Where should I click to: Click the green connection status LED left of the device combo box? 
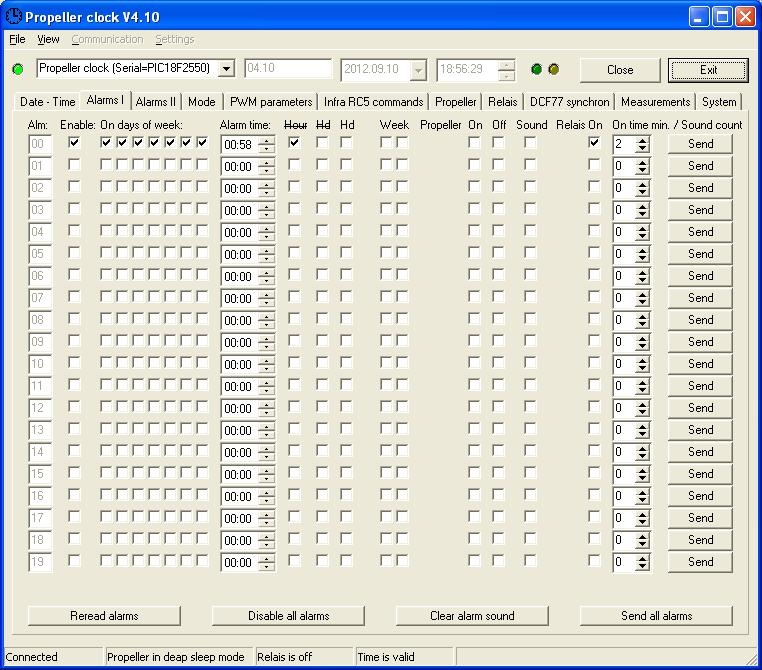tap(17, 69)
